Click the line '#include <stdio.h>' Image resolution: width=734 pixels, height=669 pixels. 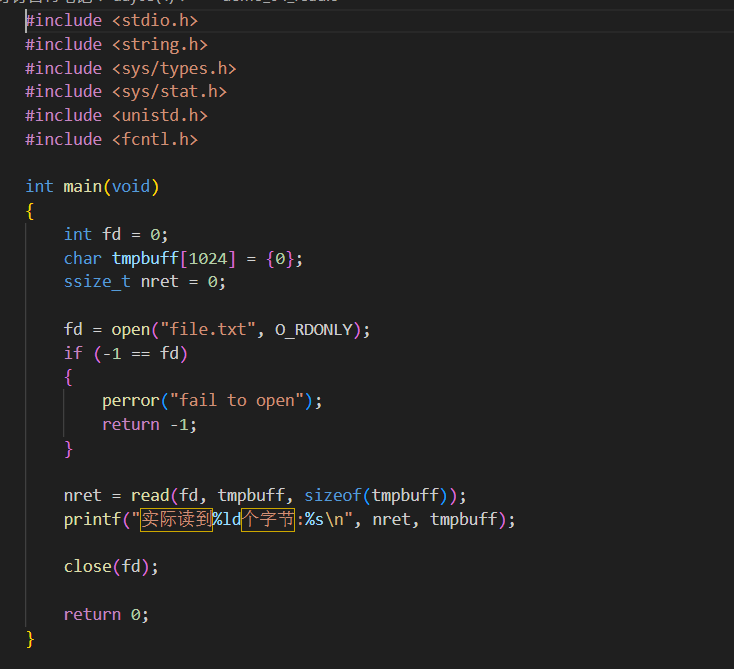coord(112,21)
